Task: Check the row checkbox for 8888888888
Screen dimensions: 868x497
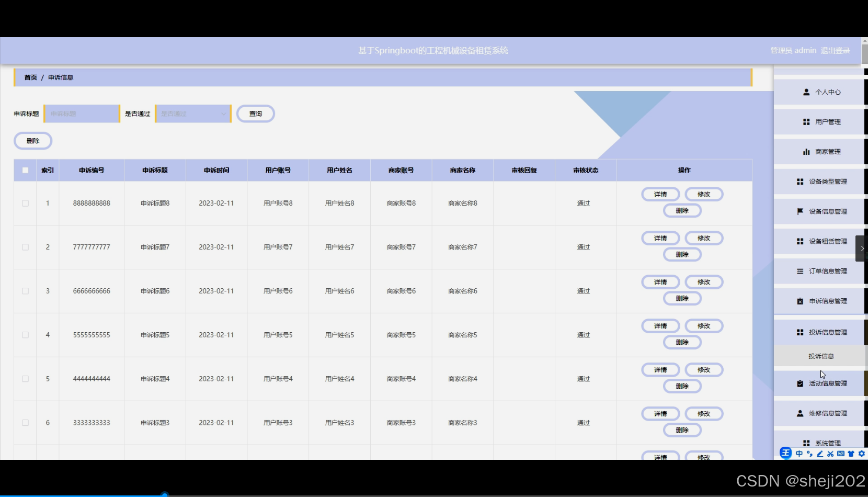Action: (25, 203)
